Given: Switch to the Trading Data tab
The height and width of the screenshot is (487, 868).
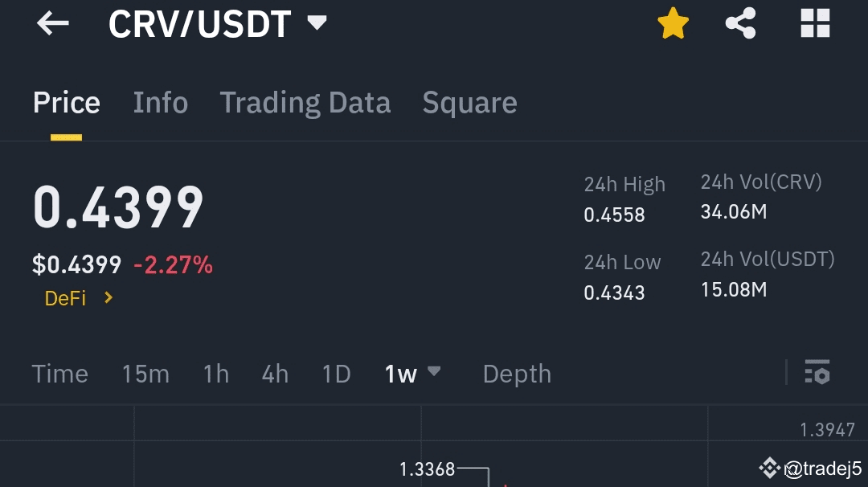Looking at the screenshot, I should tap(305, 104).
